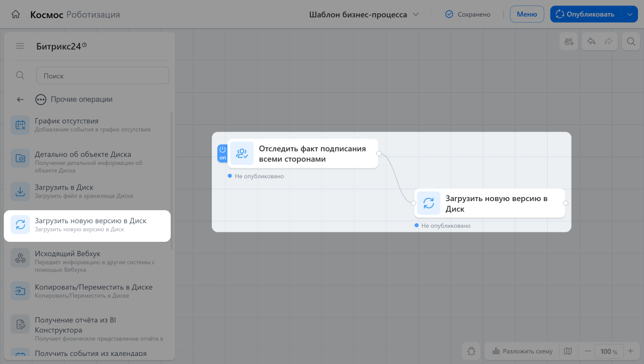
Task: Click Разложить схему button
Action: click(x=522, y=351)
